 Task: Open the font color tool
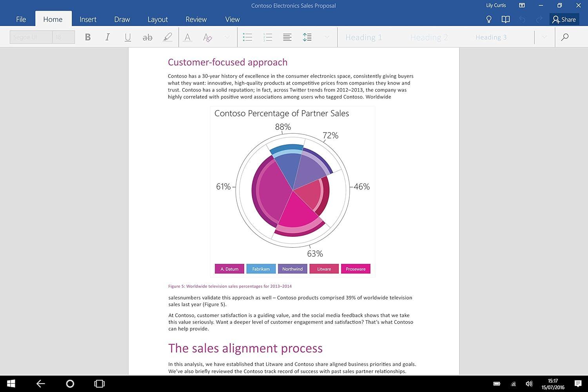(187, 37)
